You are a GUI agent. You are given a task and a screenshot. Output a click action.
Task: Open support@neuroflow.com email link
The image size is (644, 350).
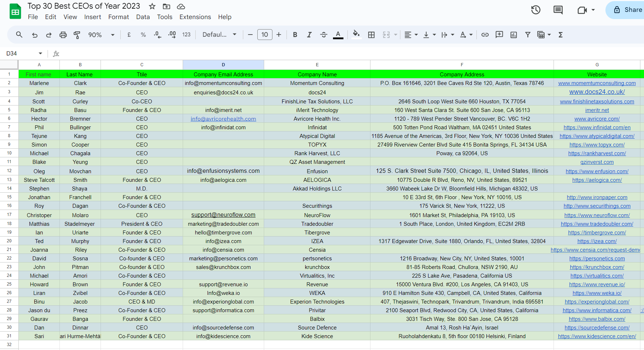223,215
